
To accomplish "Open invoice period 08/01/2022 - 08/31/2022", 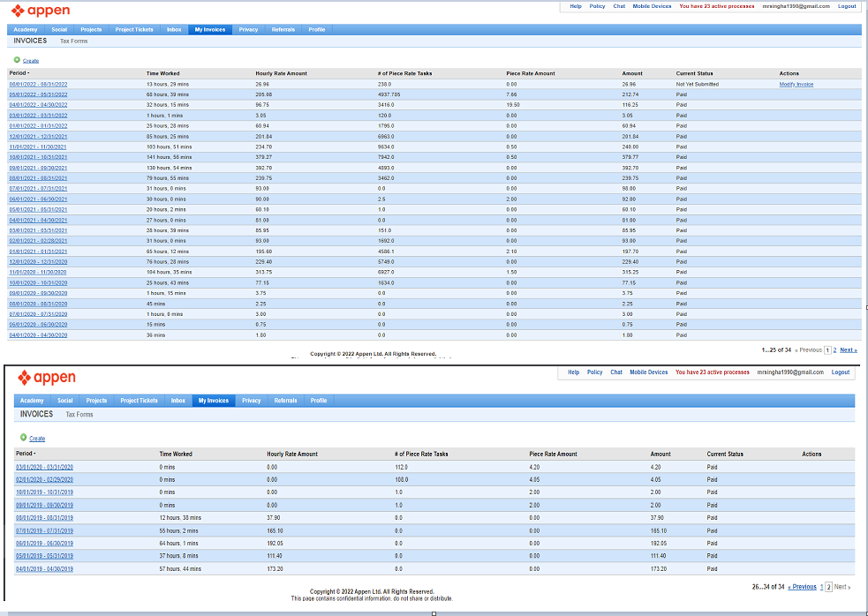I will (38, 84).
